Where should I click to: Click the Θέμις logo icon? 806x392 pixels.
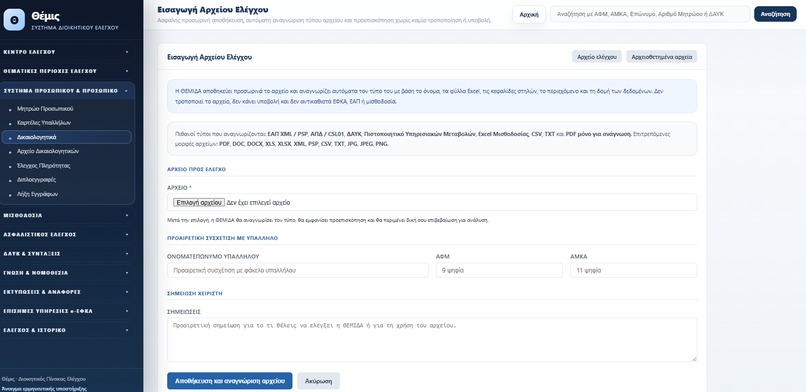pos(14,20)
